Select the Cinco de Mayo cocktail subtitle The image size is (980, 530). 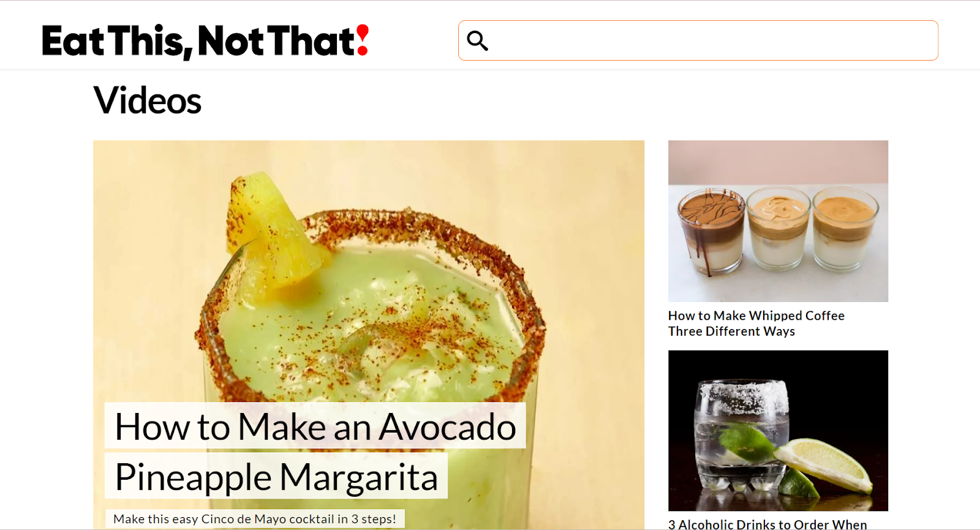[x=255, y=519]
